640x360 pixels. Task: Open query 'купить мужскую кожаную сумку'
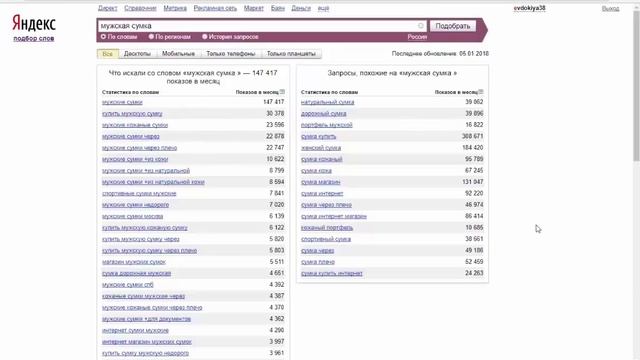click(x=144, y=228)
